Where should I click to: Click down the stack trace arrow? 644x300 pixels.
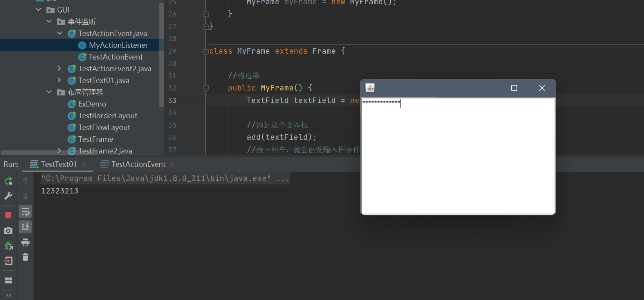click(25, 196)
